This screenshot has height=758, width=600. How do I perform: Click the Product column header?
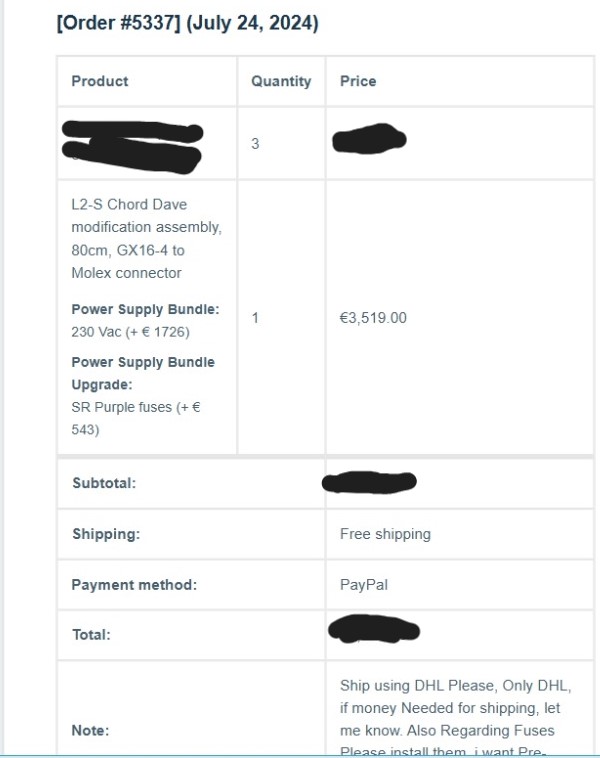pyautogui.click(x=100, y=81)
